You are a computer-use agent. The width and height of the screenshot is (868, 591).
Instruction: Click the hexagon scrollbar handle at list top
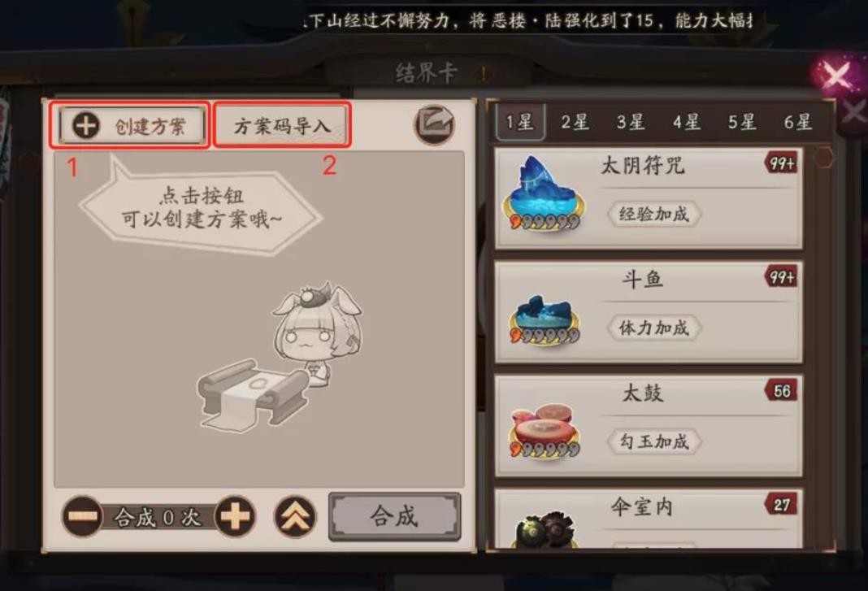pos(824,158)
